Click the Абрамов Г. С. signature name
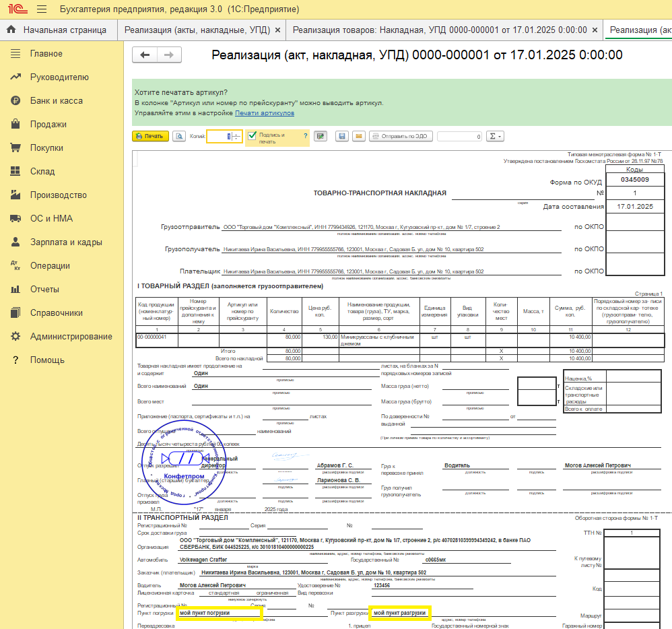The image size is (672, 629). point(335,465)
